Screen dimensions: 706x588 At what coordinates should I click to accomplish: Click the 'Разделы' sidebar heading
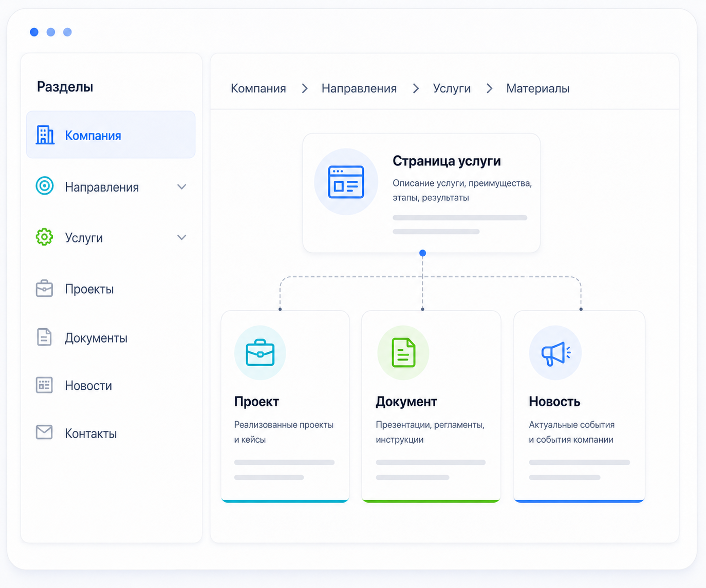click(x=65, y=87)
